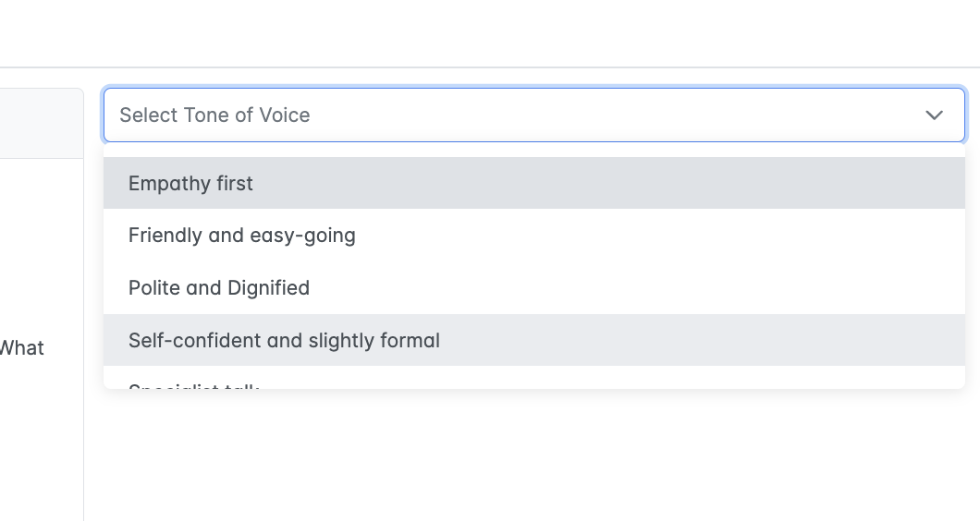Choose "Friendly and easy-going" from the list
Image resolution: width=980 pixels, height=521 pixels.
[242, 236]
